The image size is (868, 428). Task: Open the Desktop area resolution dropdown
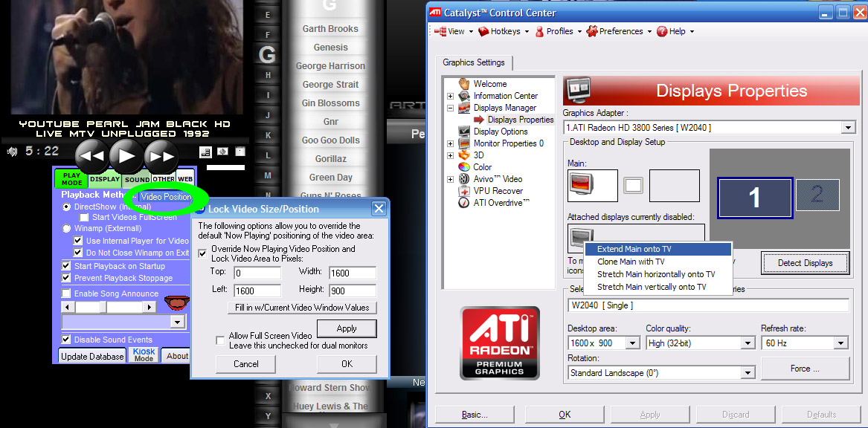[x=633, y=343]
